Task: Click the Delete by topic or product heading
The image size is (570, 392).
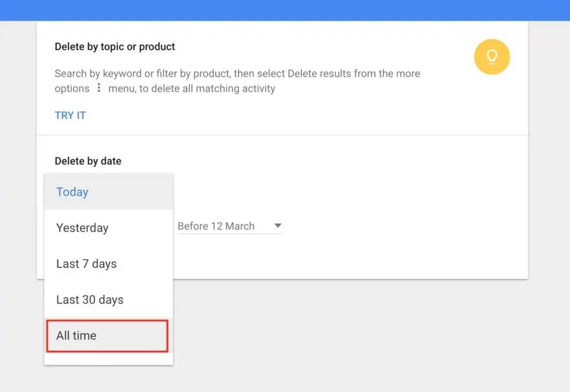Action: [x=115, y=46]
